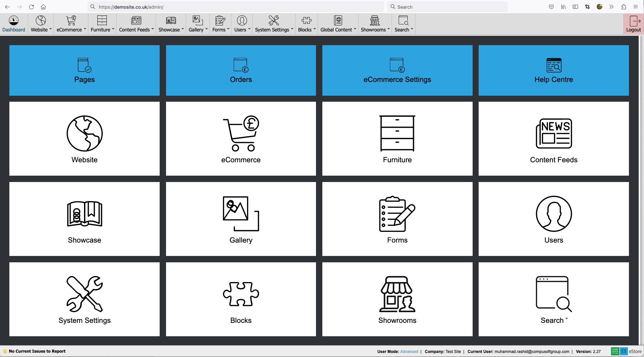Reload the page with browser refresh icon

click(x=31, y=7)
